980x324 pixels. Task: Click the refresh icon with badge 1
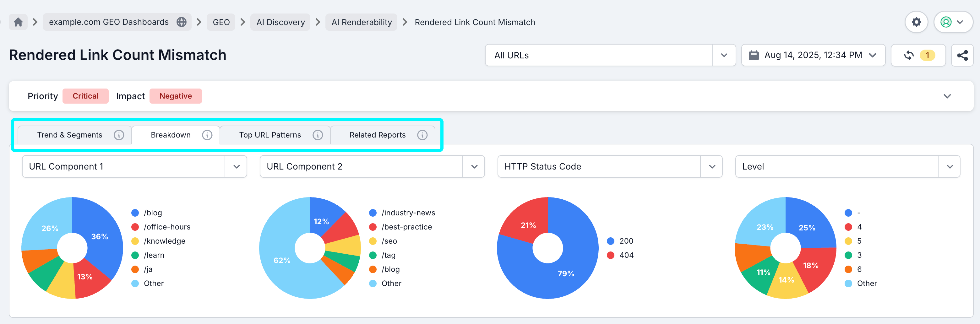point(909,55)
